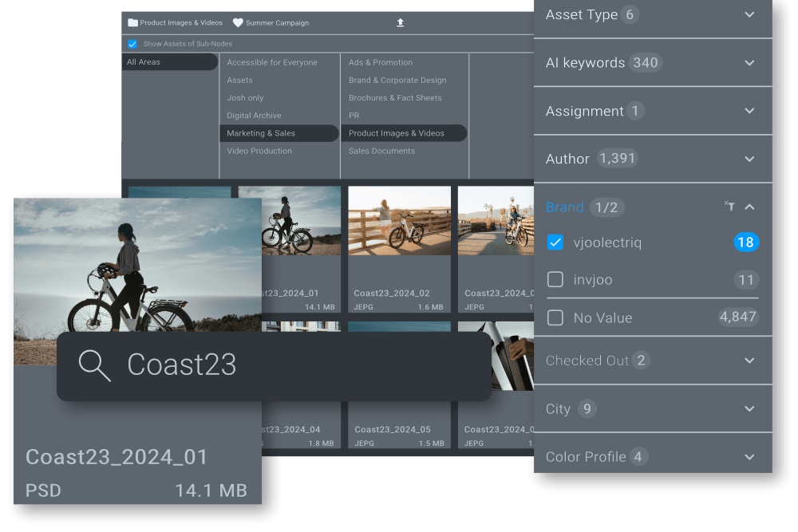Select Marketing & Sales in the tree

pos(261,133)
